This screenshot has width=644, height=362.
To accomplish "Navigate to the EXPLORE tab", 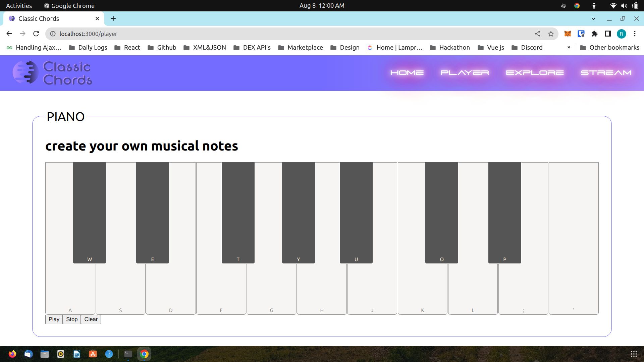I will click(x=535, y=73).
